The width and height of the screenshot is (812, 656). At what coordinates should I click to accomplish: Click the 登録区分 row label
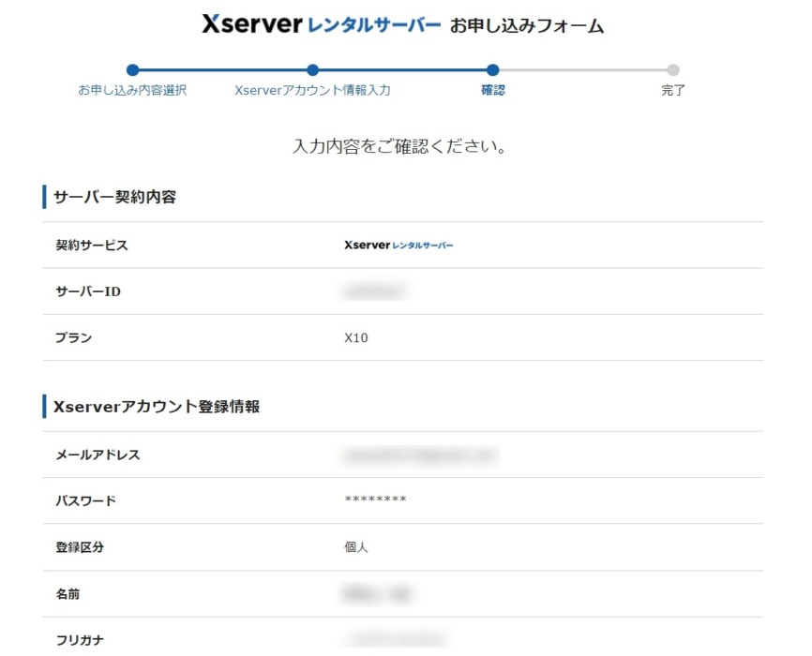point(80,547)
